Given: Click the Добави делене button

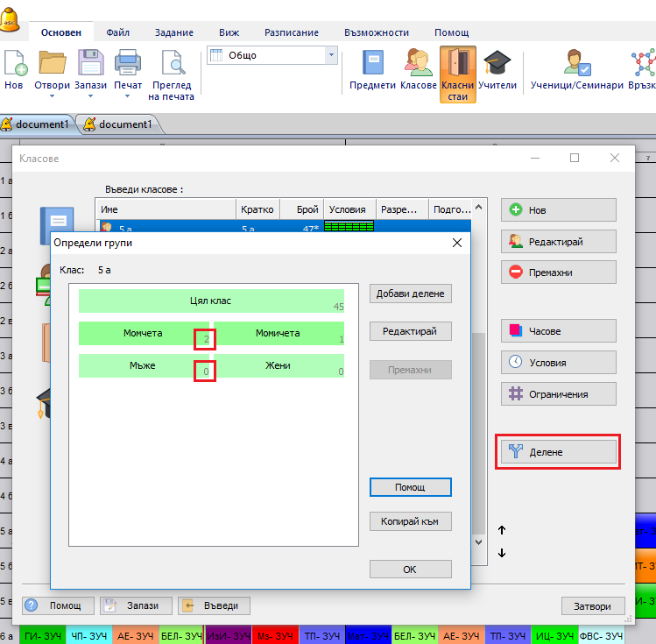Looking at the screenshot, I should coord(411,294).
